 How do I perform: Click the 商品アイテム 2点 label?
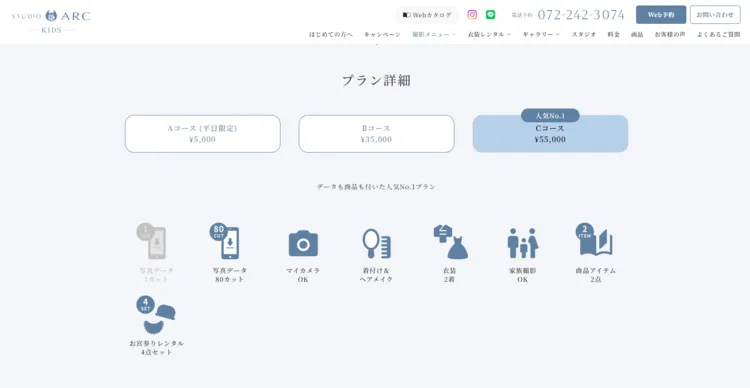pyautogui.click(x=596, y=275)
